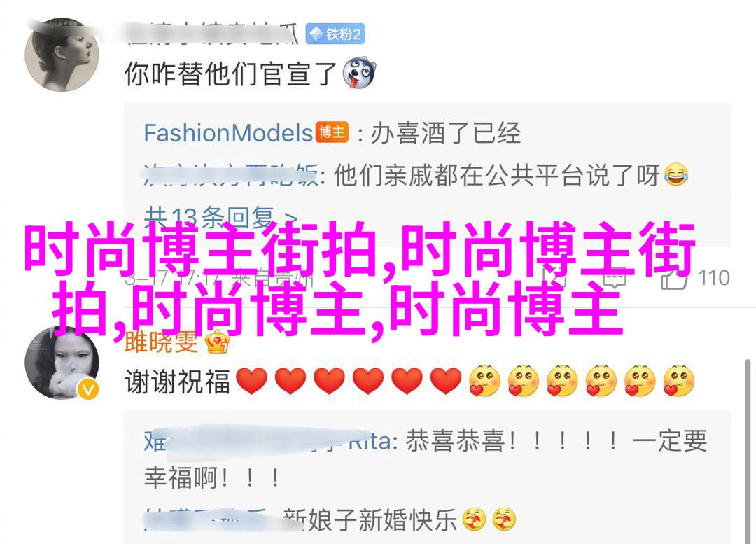Tap the yellow verified V badge

tap(87, 389)
